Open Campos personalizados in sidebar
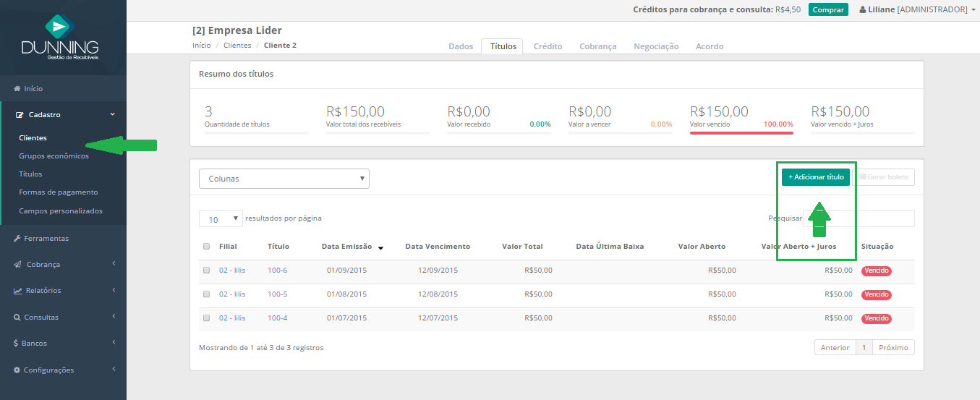The height and width of the screenshot is (400, 980). point(61,211)
